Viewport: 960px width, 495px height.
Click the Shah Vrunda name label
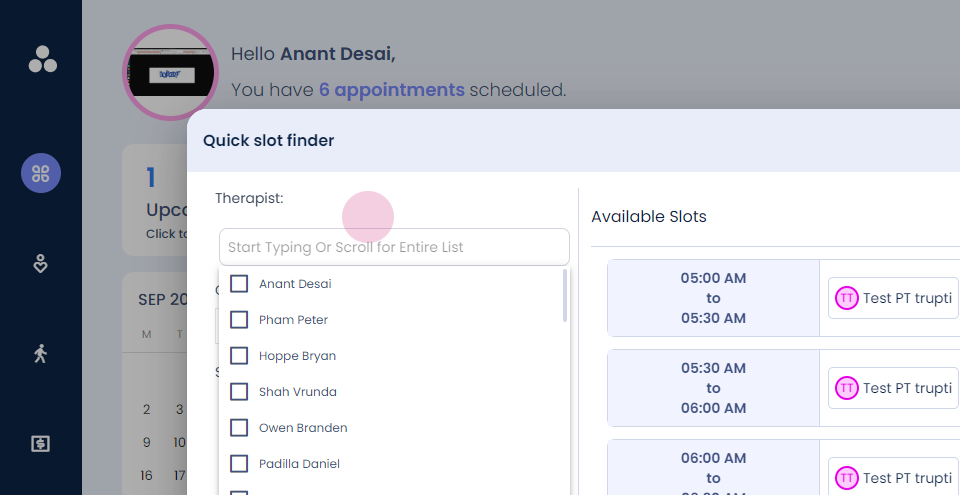pyautogui.click(x=298, y=391)
